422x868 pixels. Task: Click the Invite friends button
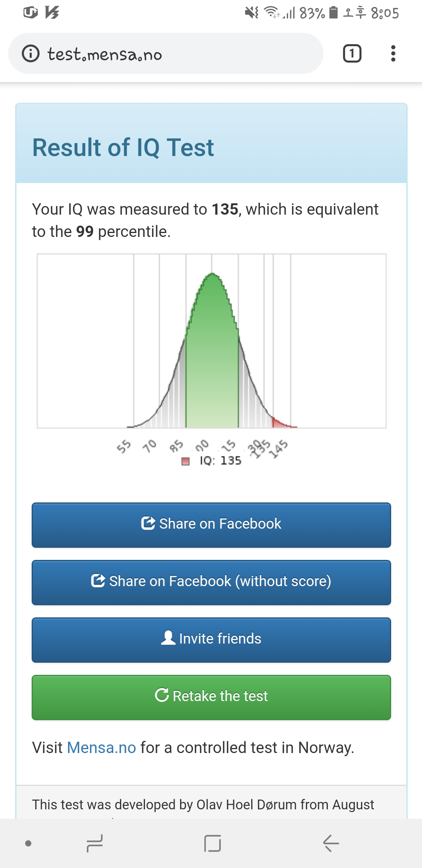(x=211, y=640)
